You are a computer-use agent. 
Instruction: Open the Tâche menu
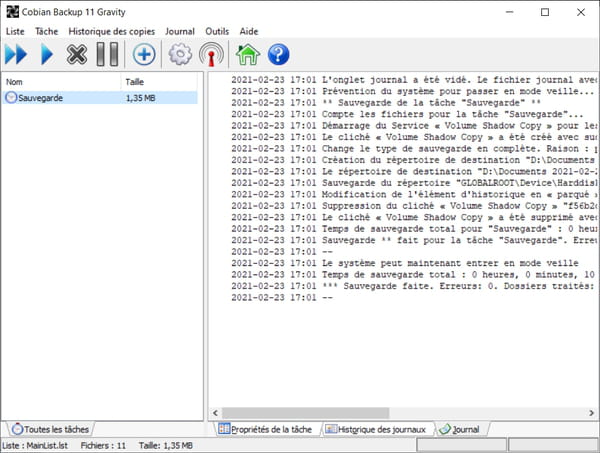[x=47, y=31]
